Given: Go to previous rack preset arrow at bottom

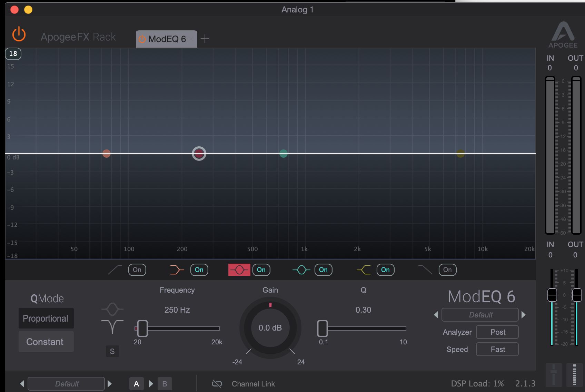Looking at the screenshot, I should [22, 384].
